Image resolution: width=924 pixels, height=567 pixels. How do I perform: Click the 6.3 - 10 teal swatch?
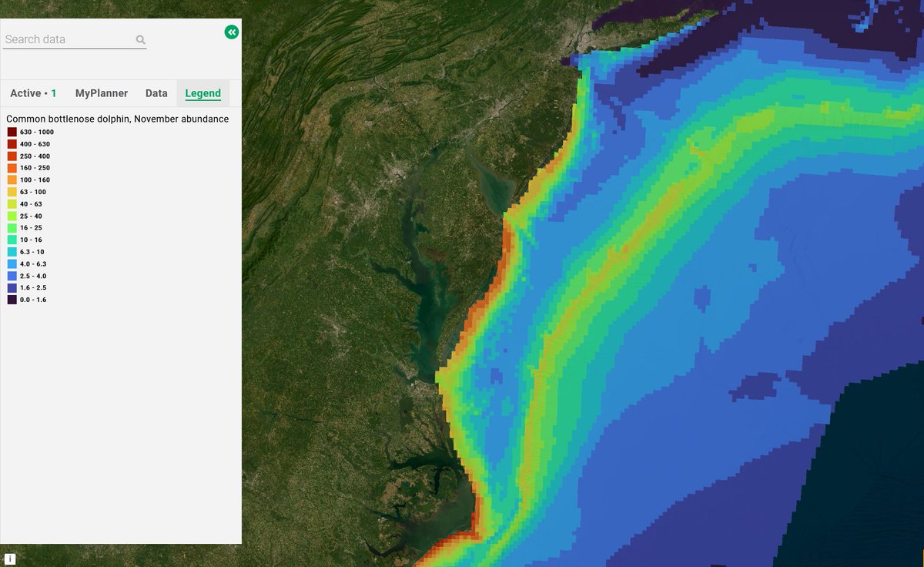coord(10,251)
